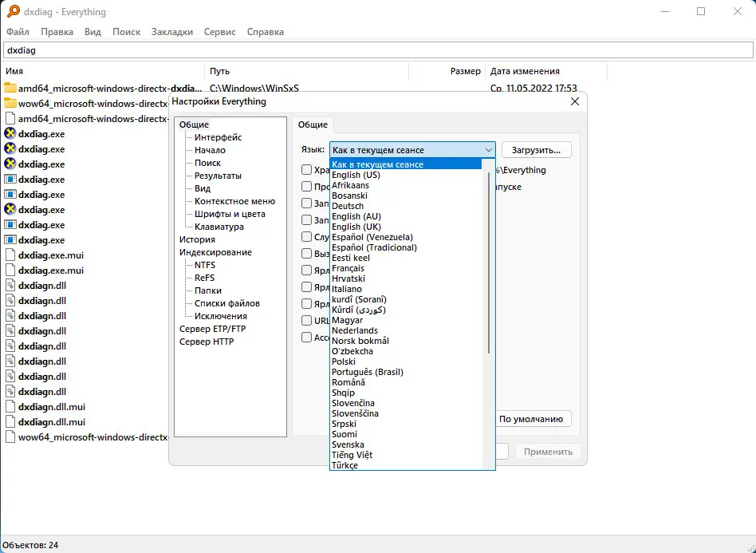Screen dimensions: 756x553
Task: Select Интерфейс in the settings tree
Action: tap(218, 137)
